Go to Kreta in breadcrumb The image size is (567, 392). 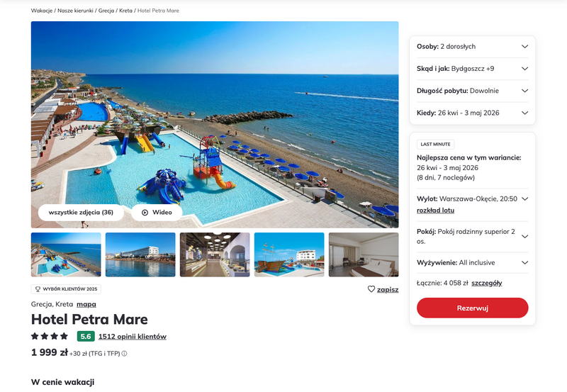click(125, 11)
